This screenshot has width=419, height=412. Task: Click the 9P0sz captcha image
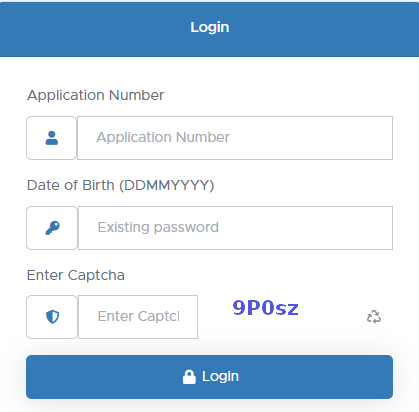pos(265,308)
